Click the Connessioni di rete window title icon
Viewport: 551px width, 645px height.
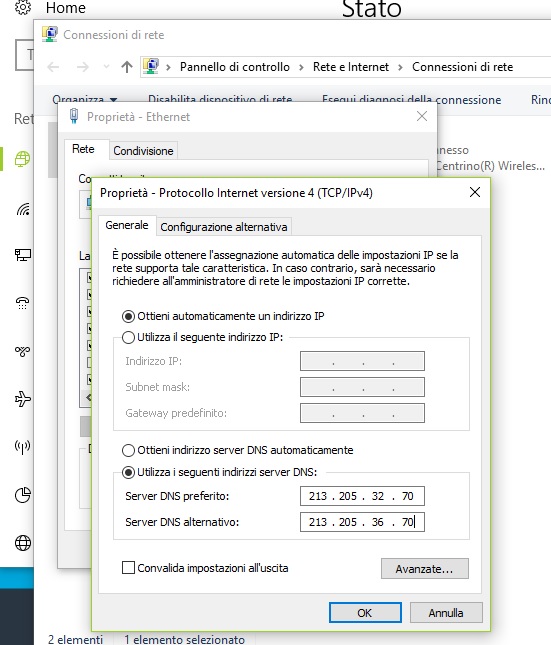(50, 35)
